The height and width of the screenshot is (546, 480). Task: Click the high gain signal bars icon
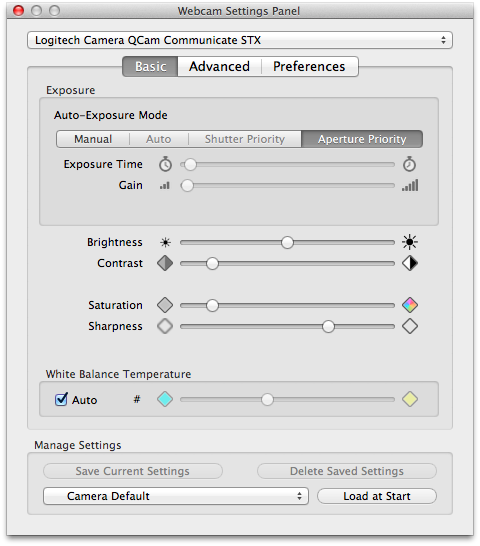click(x=410, y=185)
